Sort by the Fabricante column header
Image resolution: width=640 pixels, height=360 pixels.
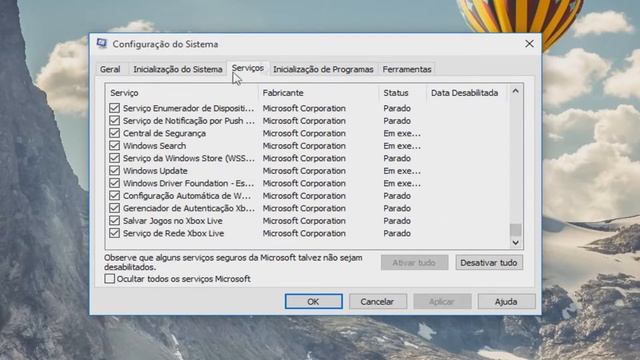point(318,93)
